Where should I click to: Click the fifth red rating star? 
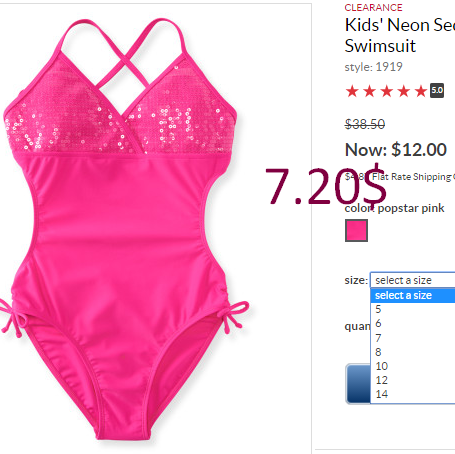pos(421,91)
